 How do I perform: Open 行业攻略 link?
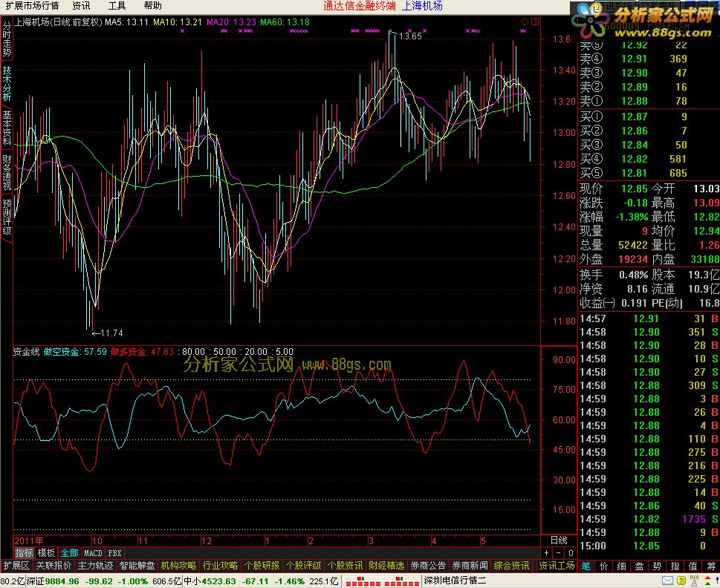pyautogui.click(x=221, y=566)
